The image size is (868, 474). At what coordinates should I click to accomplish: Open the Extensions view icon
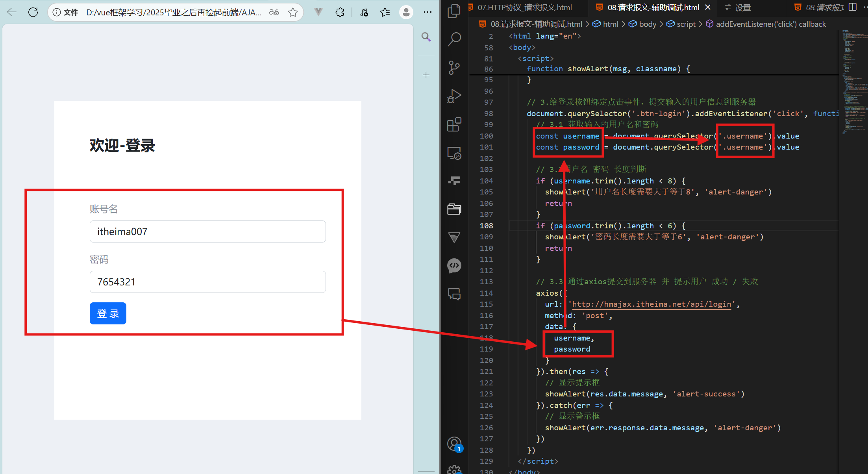click(x=454, y=125)
